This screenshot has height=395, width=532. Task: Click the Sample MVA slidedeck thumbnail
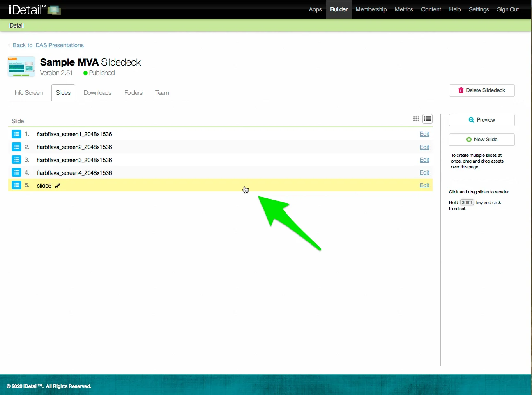point(21,67)
